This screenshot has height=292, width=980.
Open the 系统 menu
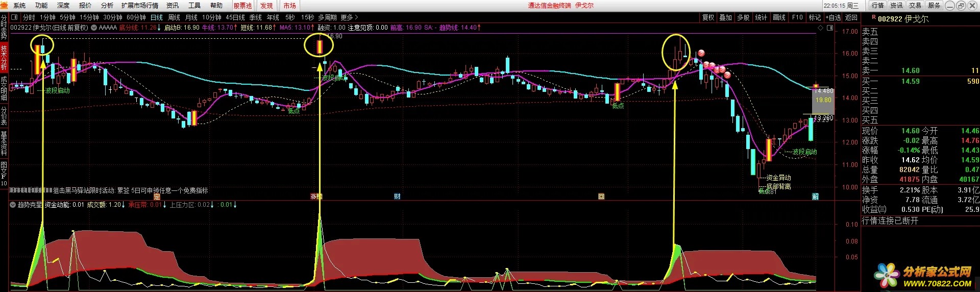[x=19, y=6]
